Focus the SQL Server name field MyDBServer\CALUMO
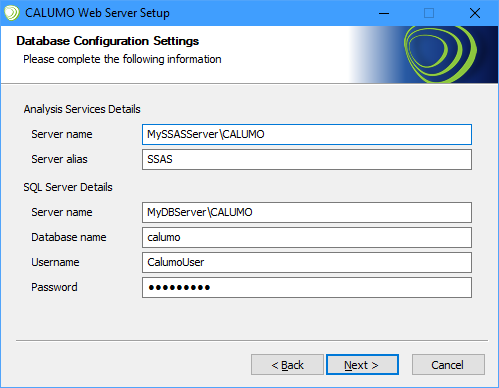The height and width of the screenshot is (388, 499). pos(307,212)
